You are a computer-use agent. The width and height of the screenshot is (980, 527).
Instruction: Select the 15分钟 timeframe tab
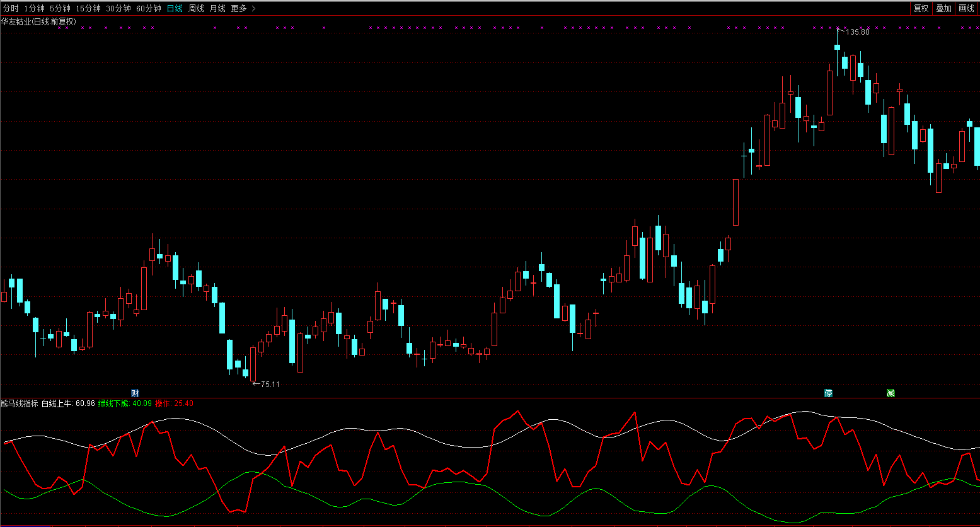(88, 8)
